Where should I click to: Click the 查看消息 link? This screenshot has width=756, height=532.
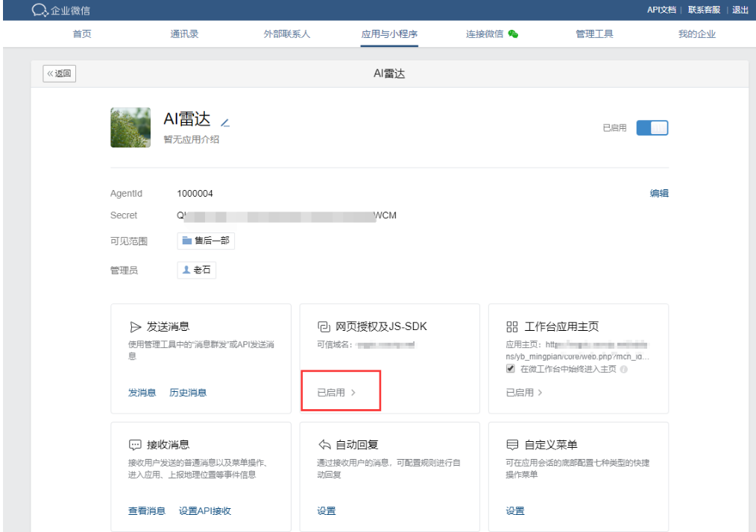(x=147, y=511)
